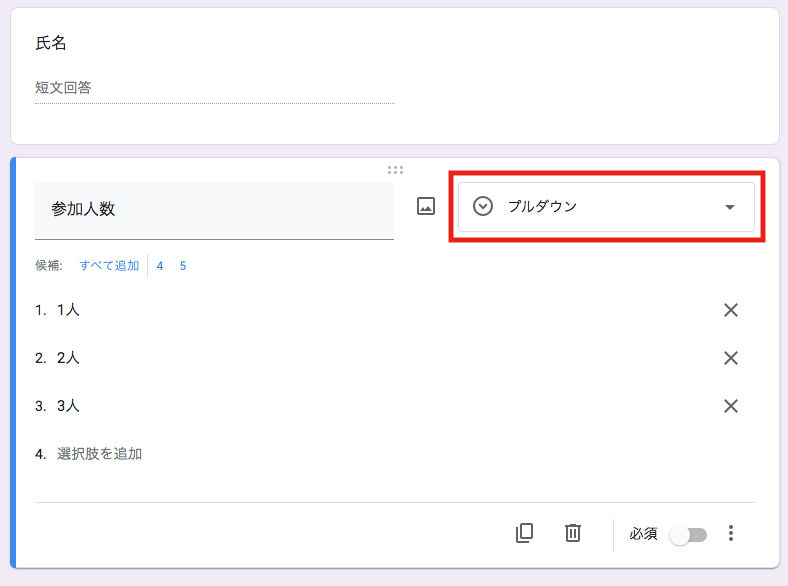Add an image to the 参加人数 question

click(x=426, y=207)
